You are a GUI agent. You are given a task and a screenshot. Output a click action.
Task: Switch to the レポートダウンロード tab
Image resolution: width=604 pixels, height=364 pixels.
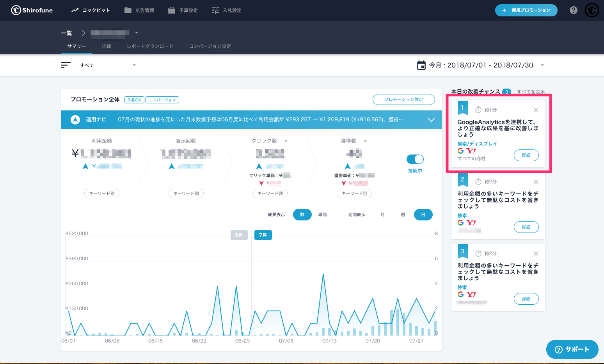tap(150, 46)
